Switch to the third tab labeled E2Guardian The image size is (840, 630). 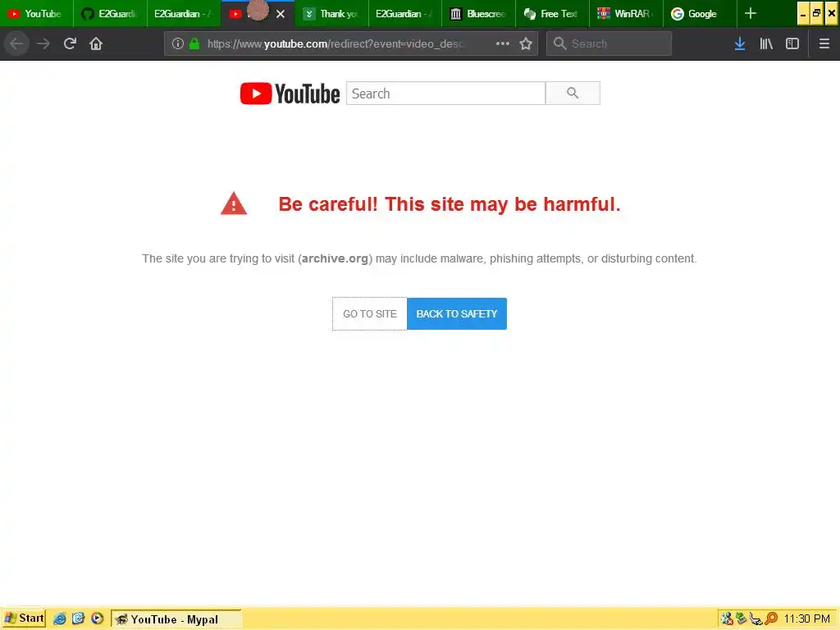(x=183, y=13)
